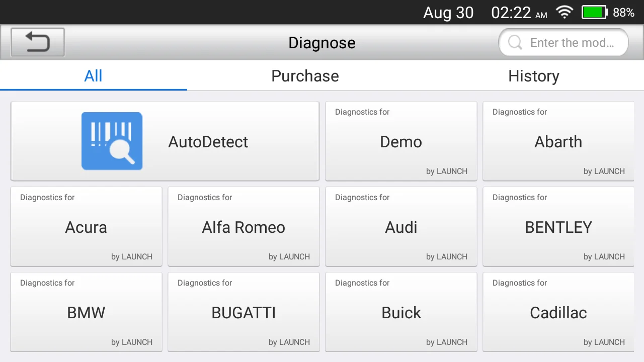The height and width of the screenshot is (362, 644).
Task: Open the Audi diagnostics tile
Action: point(401,227)
